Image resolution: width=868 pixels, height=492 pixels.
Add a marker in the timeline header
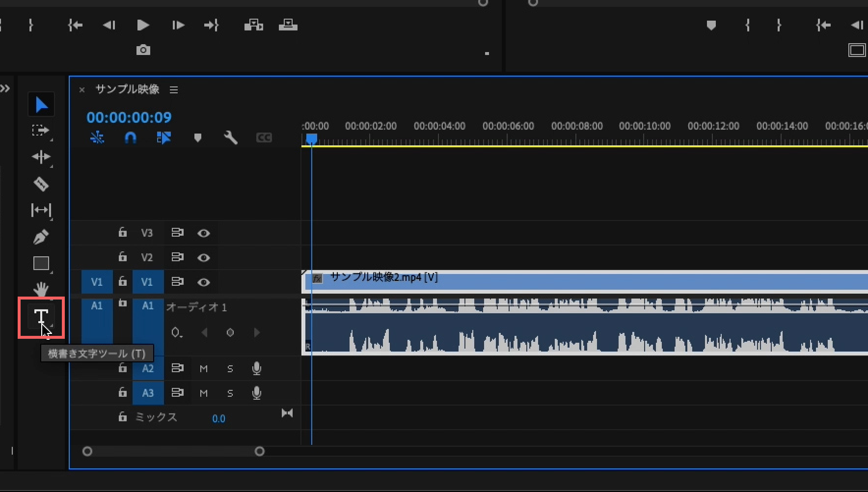point(197,138)
